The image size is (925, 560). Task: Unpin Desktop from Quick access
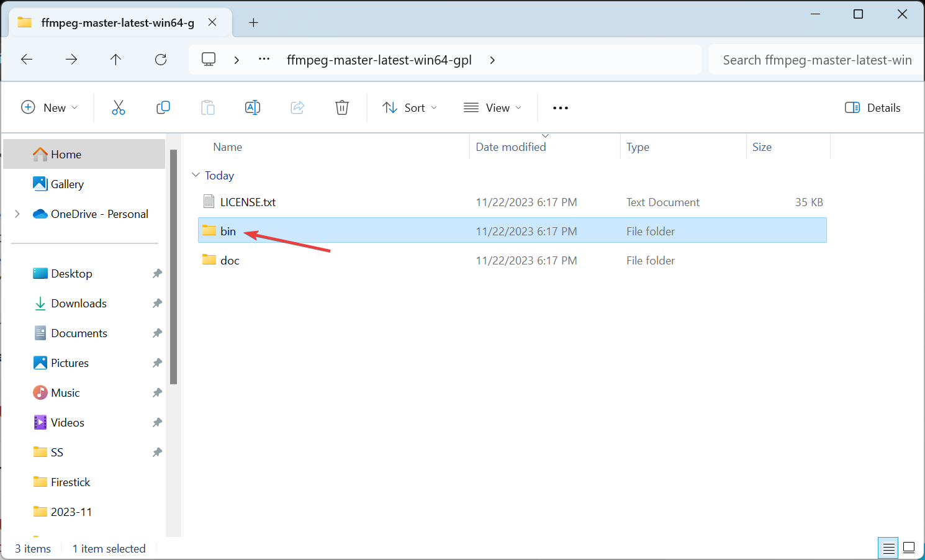[157, 274]
